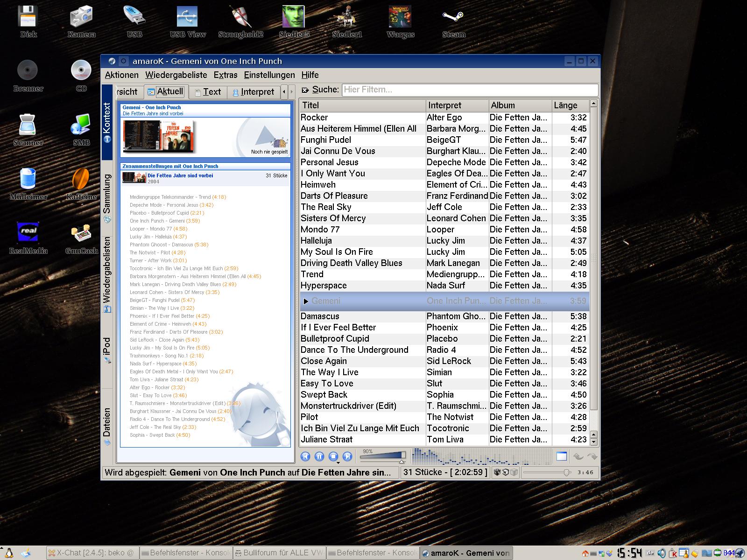
Task: Adjust the 90% volume slider
Action: coord(383,456)
